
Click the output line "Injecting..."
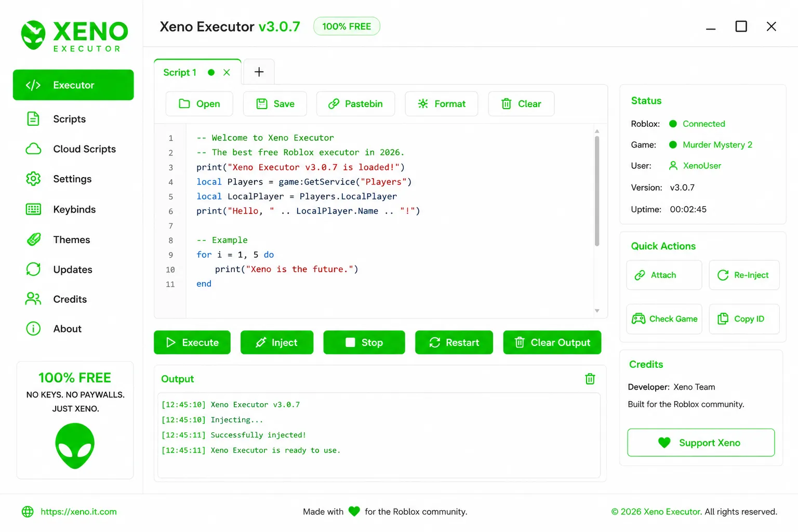(237, 420)
